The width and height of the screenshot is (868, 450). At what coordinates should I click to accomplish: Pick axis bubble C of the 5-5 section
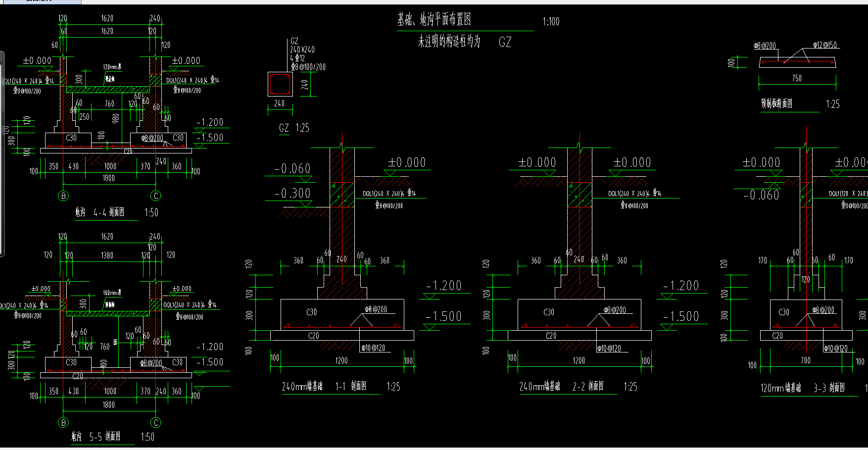pos(156,423)
